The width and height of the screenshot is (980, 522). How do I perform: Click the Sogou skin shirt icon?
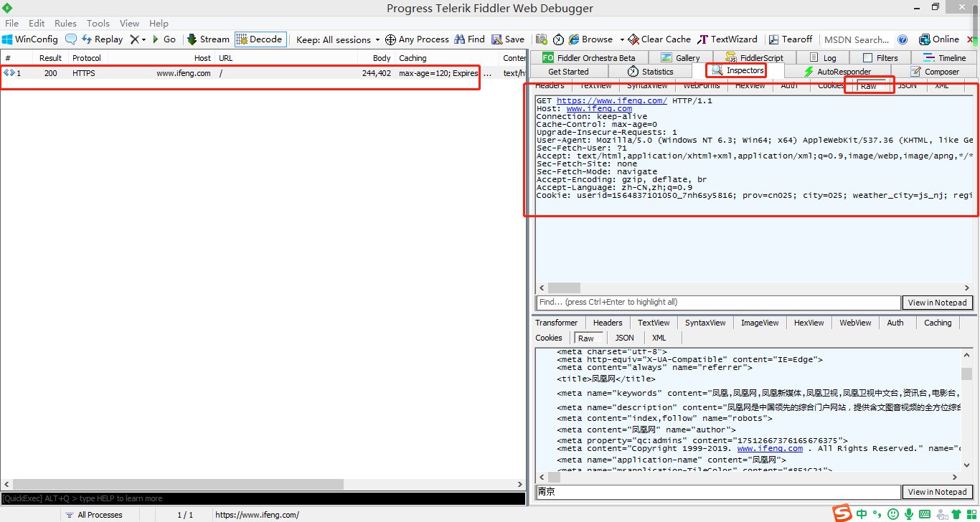click(x=956, y=514)
